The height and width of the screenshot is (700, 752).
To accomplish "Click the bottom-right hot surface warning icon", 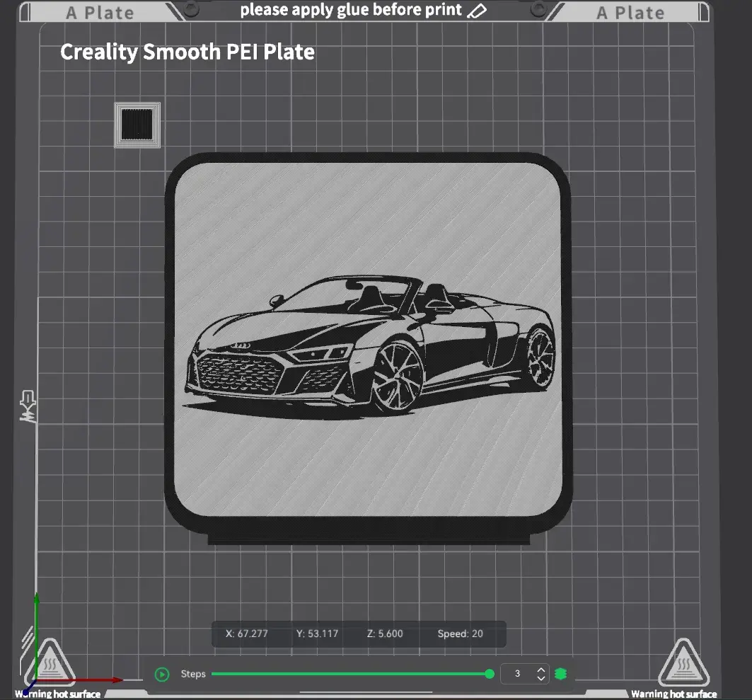I will coord(683,663).
